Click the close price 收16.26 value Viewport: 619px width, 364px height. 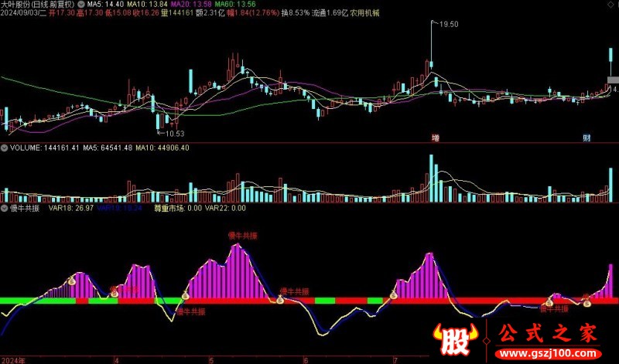click(x=146, y=13)
